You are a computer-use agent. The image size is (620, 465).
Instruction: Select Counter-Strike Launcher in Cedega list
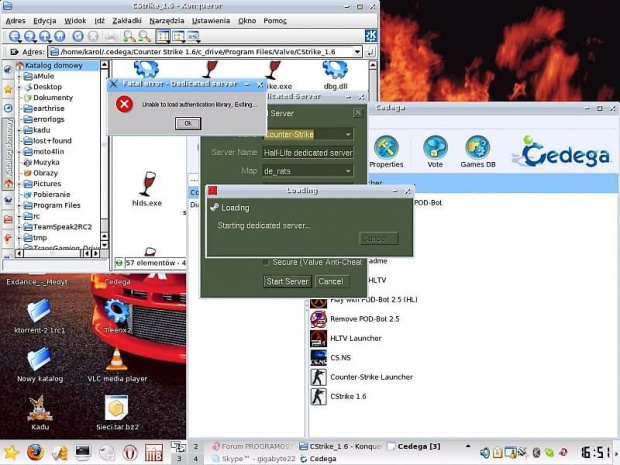[371, 377]
